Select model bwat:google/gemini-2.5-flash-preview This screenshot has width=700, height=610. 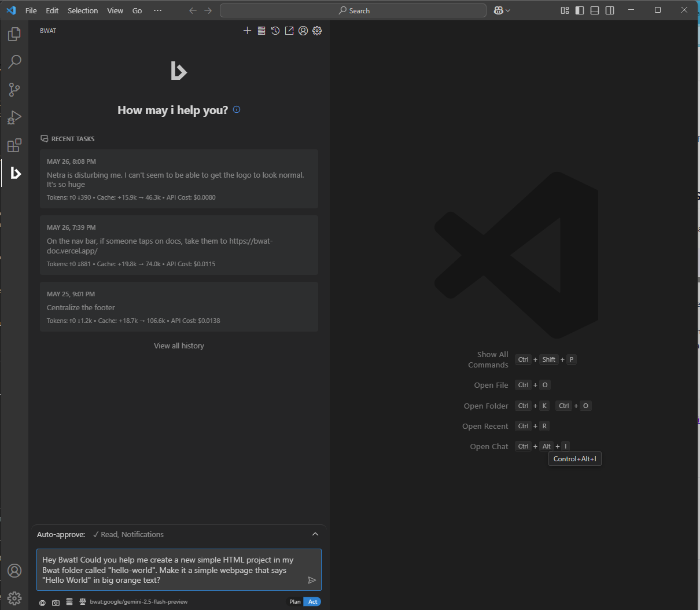click(x=139, y=602)
